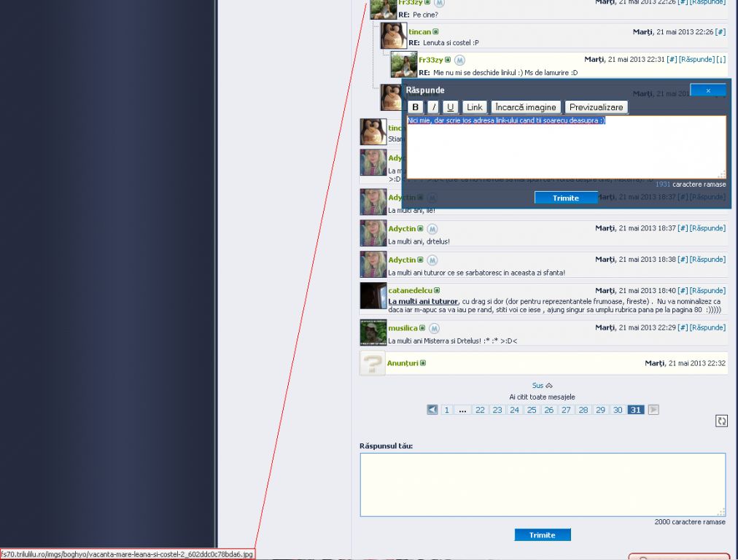Image resolution: width=738 pixels, height=560 pixels.
Task: Open musilica's avatar thumbnail
Action: pos(373,332)
